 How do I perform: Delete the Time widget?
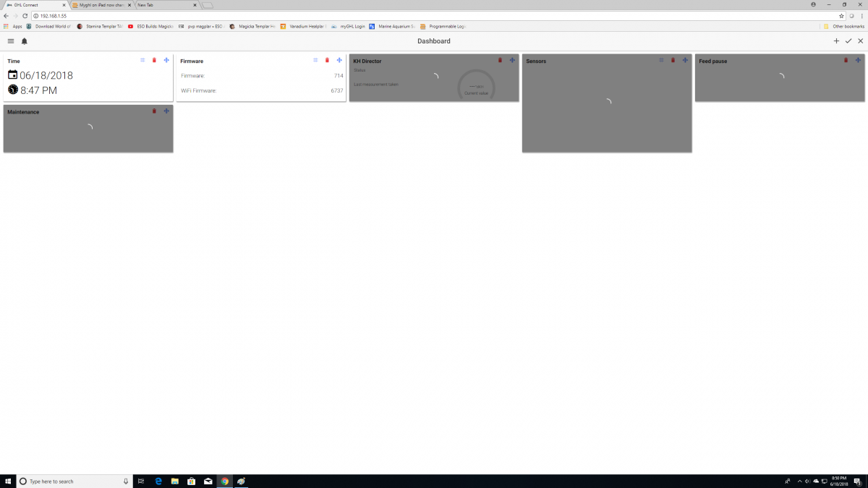[x=154, y=60]
